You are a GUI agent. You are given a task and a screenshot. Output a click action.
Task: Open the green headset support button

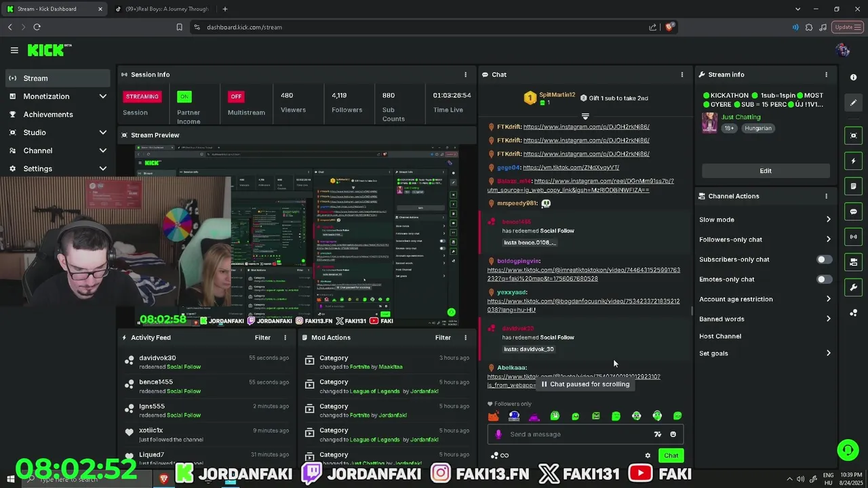(x=848, y=449)
